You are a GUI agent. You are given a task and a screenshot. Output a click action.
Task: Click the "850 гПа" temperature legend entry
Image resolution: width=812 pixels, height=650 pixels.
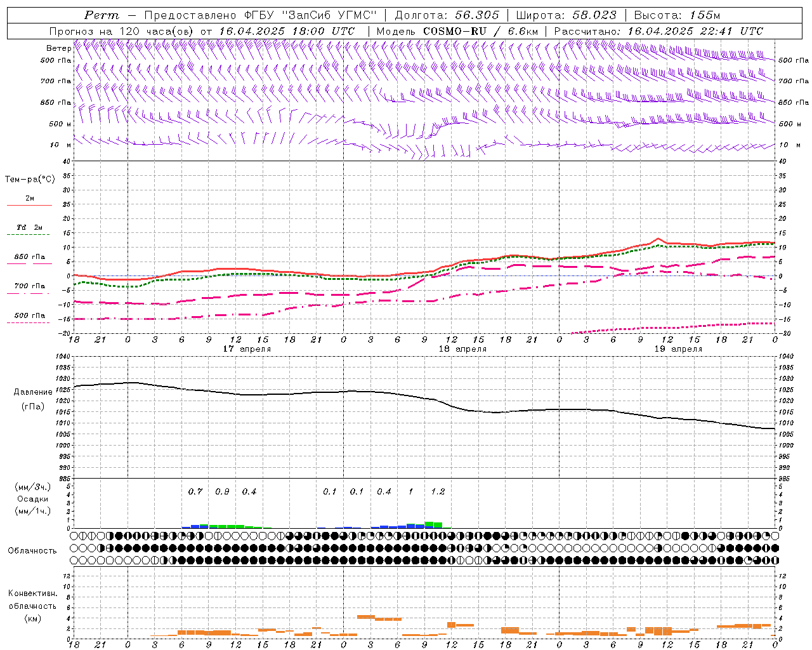[x=29, y=257]
